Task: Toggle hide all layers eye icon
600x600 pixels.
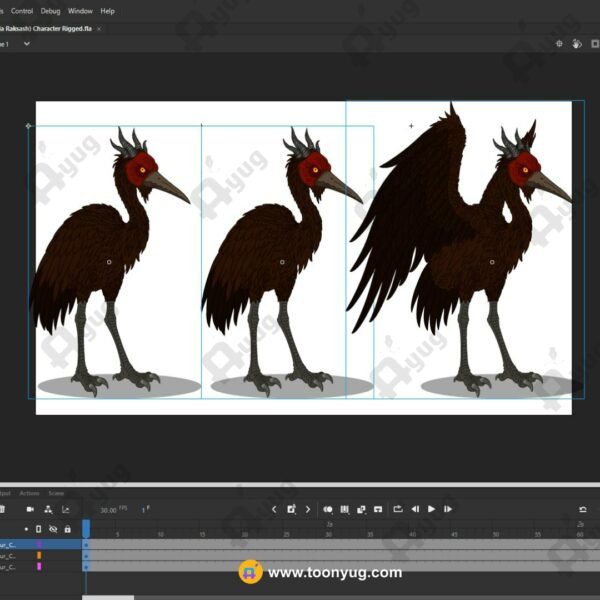Action: (x=53, y=529)
